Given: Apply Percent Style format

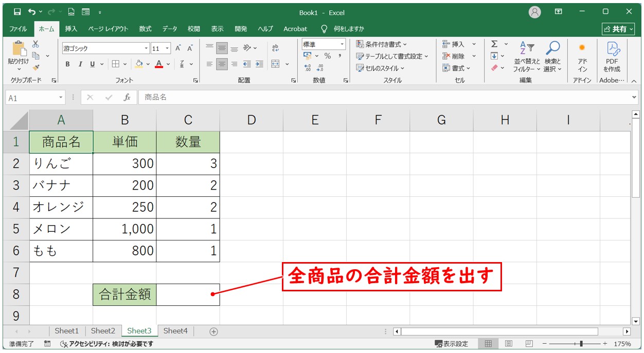Looking at the screenshot, I should pos(327,56).
